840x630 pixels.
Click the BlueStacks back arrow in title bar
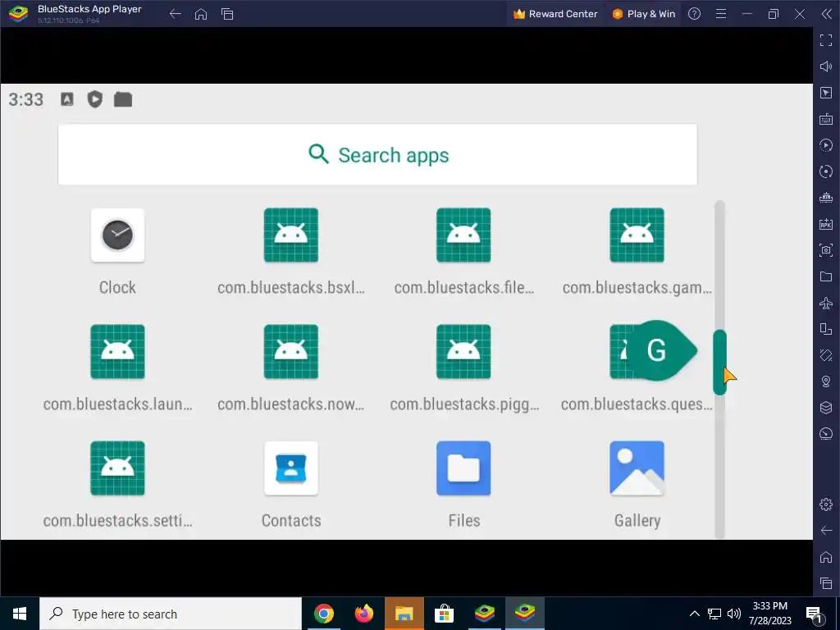(175, 14)
